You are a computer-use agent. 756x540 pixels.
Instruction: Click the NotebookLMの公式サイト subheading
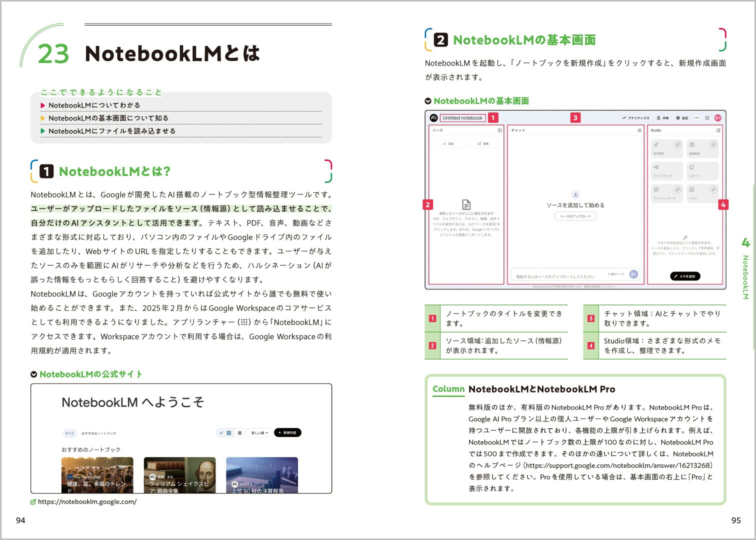91,374
